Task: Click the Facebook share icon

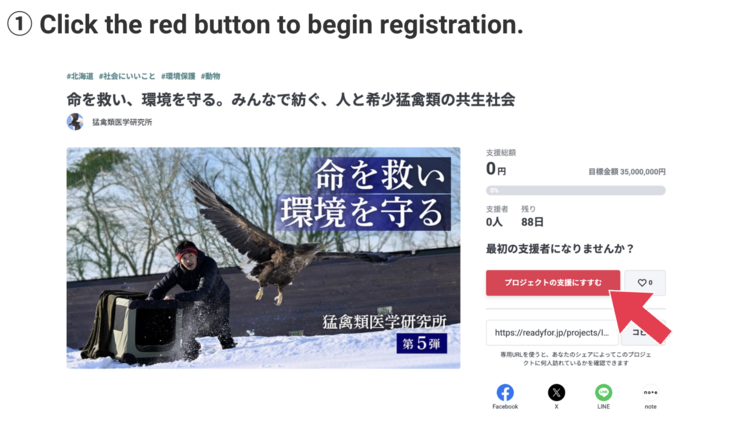Action: click(x=505, y=393)
